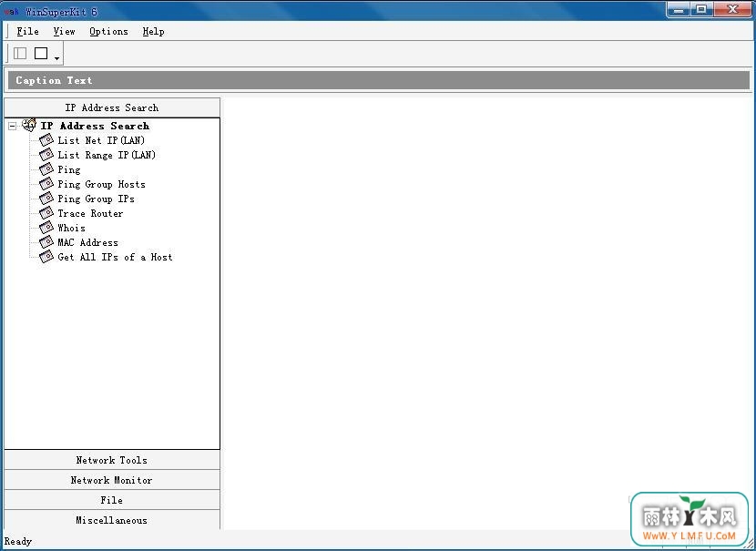This screenshot has width=756, height=551.
Task: Open the File menu
Action: click(27, 31)
